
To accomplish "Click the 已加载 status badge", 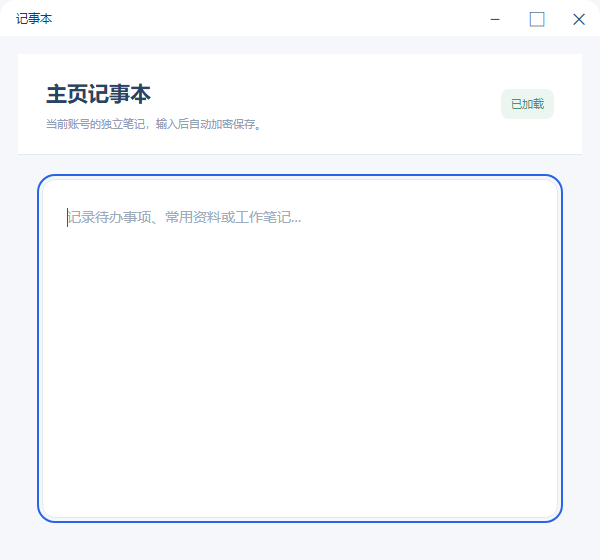I will [527, 104].
